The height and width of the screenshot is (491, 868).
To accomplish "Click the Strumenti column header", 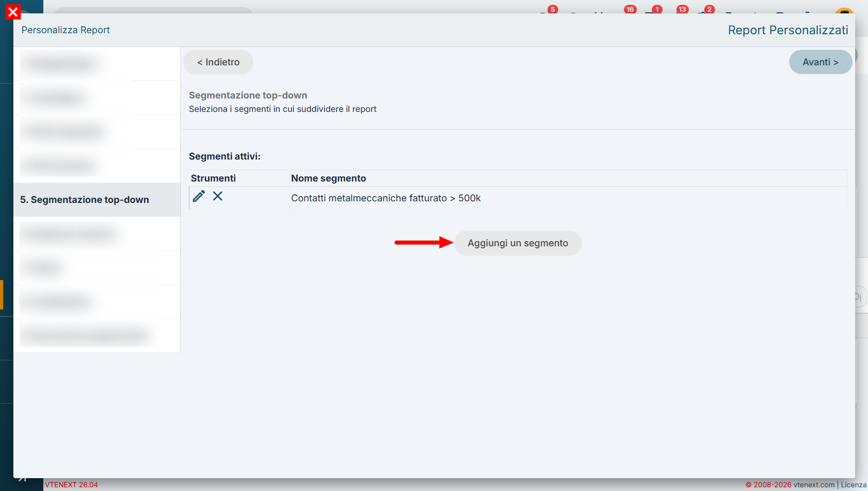I will click(x=213, y=178).
